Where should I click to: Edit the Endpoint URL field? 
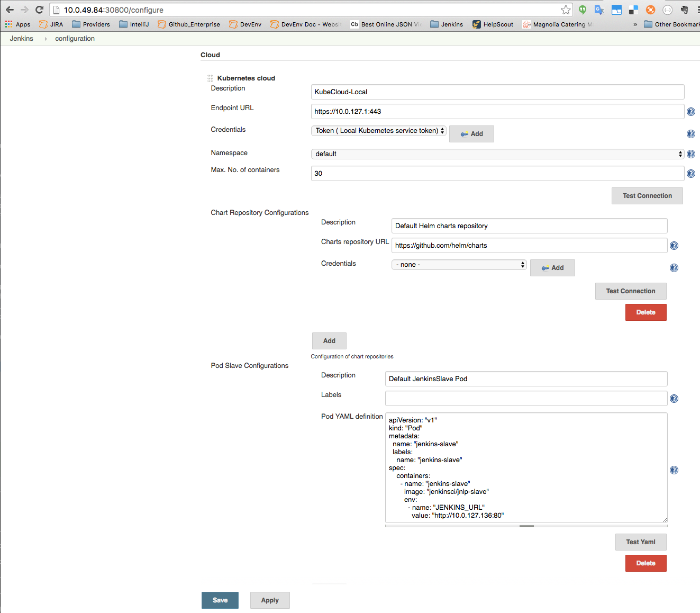tap(497, 111)
